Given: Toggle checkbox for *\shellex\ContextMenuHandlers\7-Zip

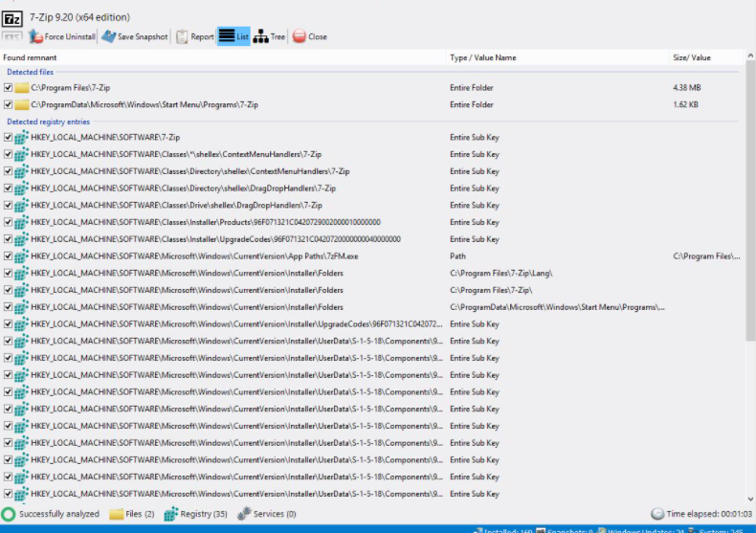Looking at the screenshot, I should pos(8,154).
